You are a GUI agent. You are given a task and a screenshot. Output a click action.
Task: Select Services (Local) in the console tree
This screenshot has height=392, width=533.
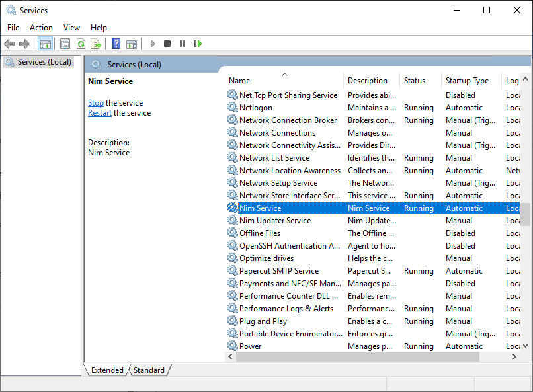(44, 62)
